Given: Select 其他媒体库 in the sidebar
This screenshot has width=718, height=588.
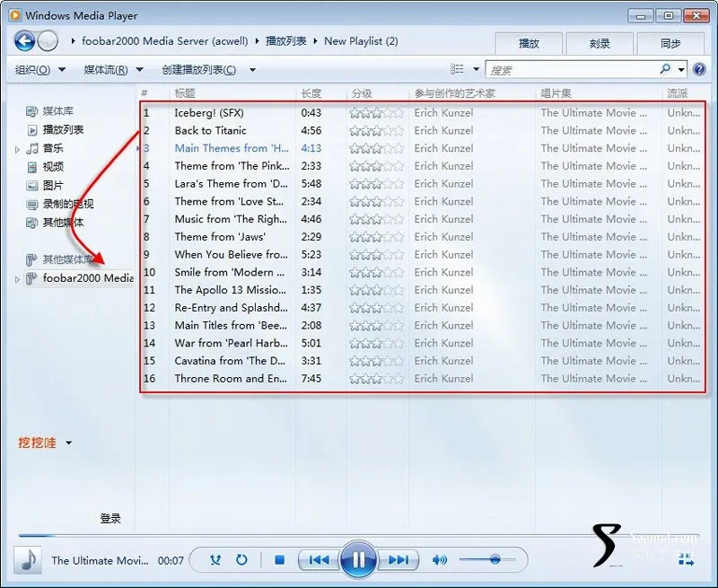Looking at the screenshot, I should pos(68,259).
